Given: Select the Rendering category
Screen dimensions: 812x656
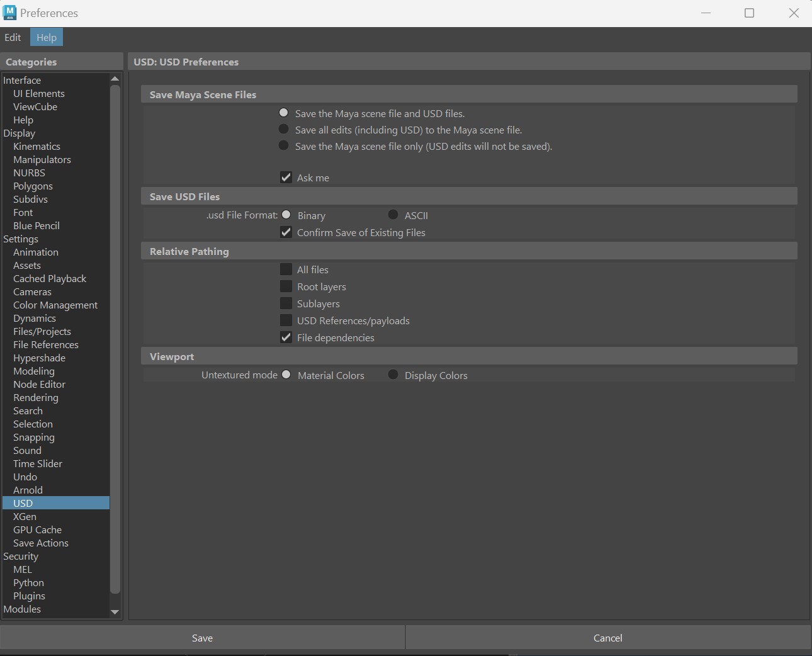Looking at the screenshot, I should pos(36,397).
